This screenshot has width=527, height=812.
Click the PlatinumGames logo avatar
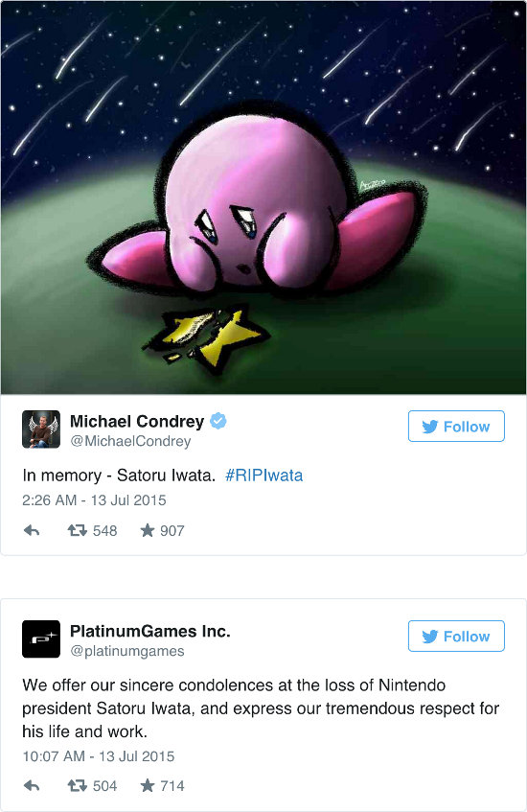click(41, 639)
